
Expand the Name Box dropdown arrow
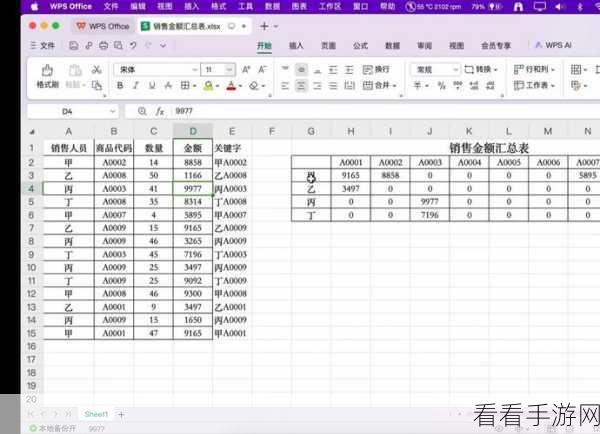[x=112, y=111]
